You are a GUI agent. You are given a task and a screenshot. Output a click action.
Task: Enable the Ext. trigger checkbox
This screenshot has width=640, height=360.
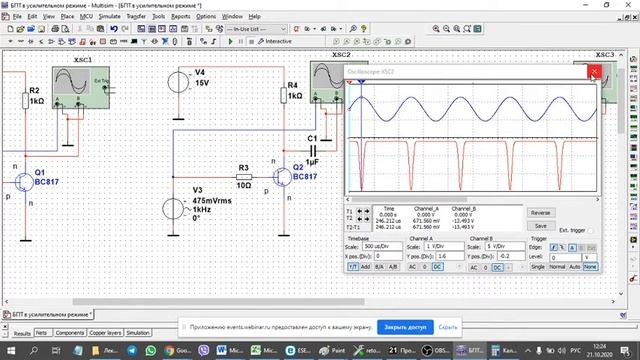(590, 231)
